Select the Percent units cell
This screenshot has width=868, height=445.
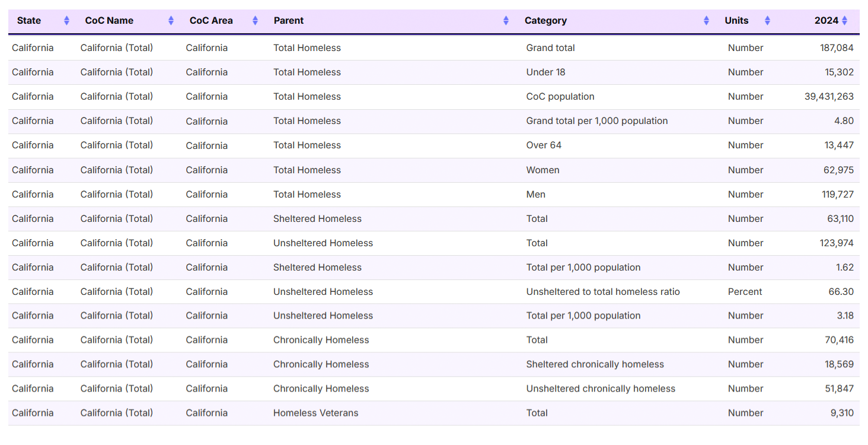point(745,292)
